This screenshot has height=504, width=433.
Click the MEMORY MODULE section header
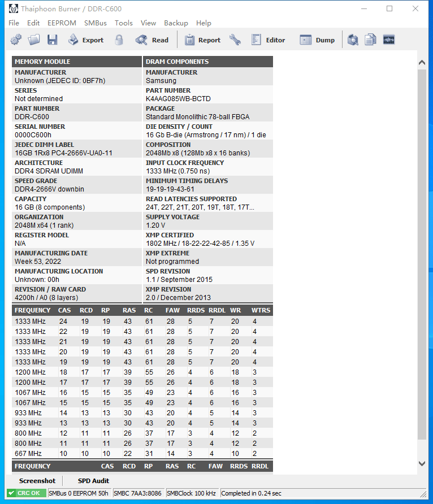coord(76,62)
